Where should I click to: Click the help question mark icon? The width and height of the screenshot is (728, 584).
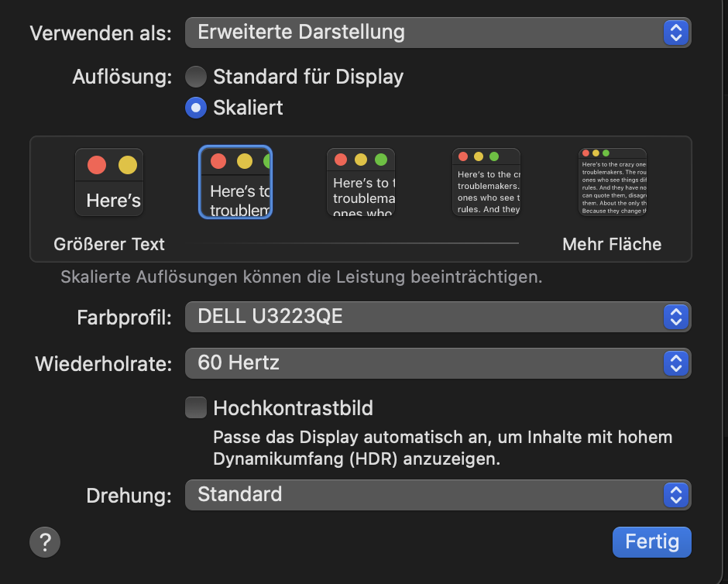click(44, 541)
